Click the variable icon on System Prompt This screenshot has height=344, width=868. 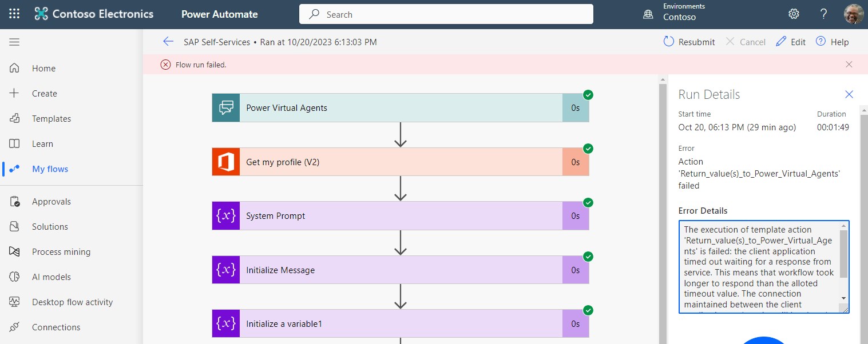pyautogui.click(x=226, y=216)
